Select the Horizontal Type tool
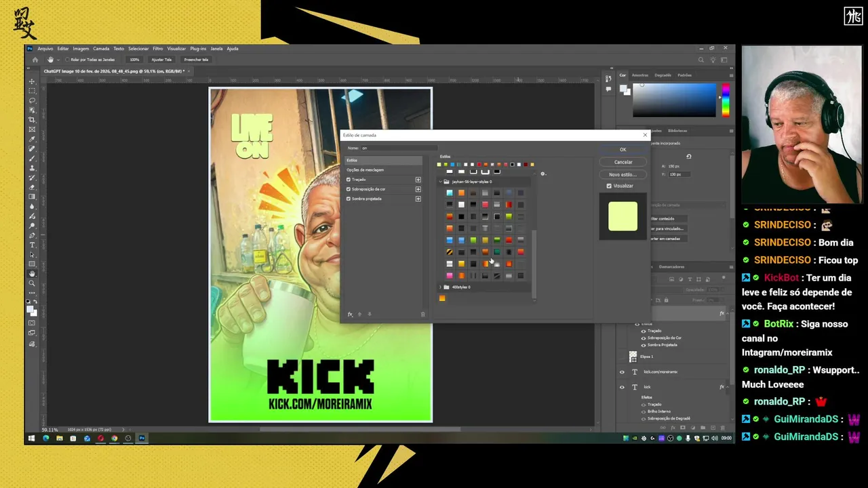 tap(32, 245)
